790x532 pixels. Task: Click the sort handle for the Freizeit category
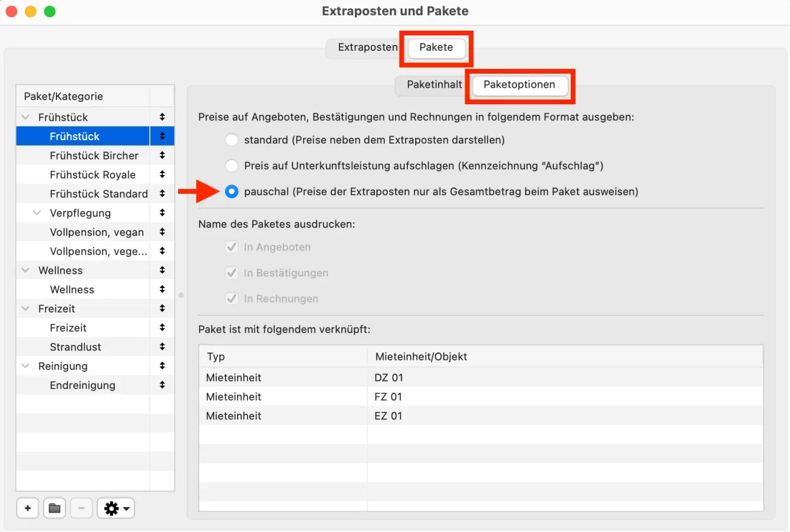coord(162,309)
